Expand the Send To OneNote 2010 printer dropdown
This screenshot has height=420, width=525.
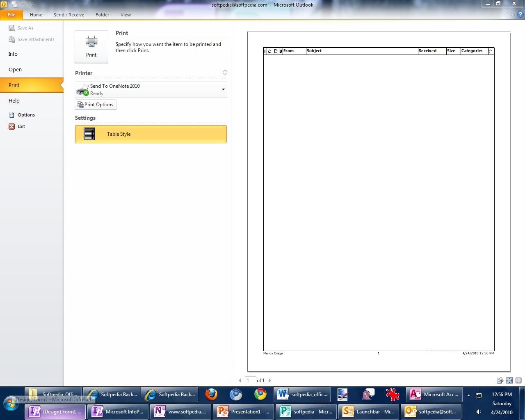[223, 89]
